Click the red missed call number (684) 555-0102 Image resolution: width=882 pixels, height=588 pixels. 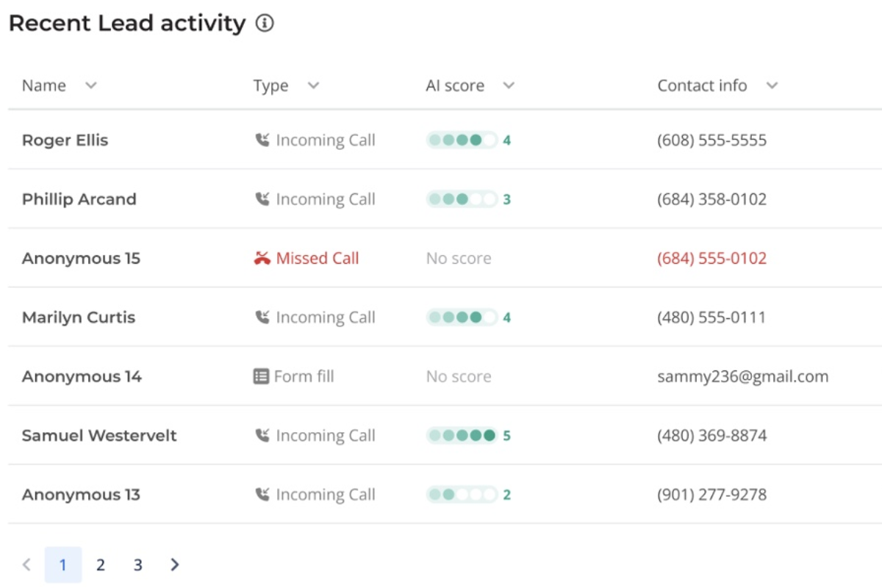pyautogui.click(x=711, y=259)
